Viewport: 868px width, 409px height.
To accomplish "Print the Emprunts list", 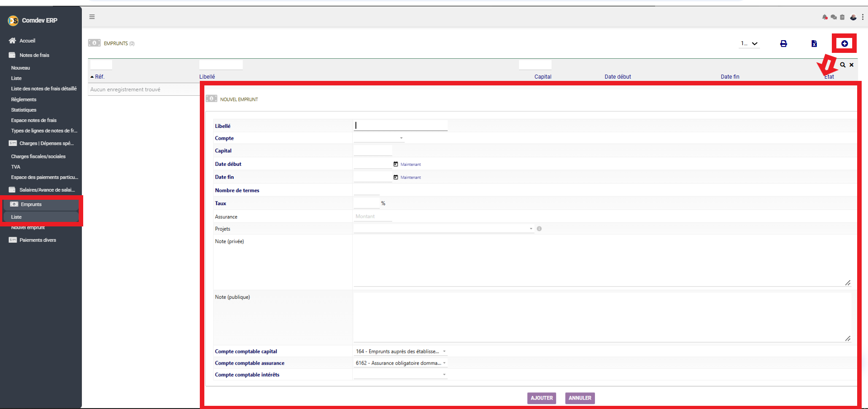I will point(783,43).
